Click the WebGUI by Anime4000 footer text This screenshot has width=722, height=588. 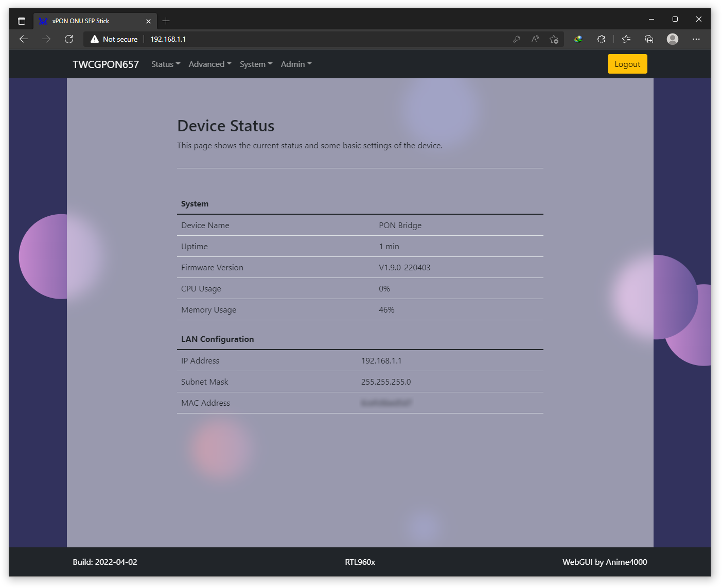[x=605, y=562]
